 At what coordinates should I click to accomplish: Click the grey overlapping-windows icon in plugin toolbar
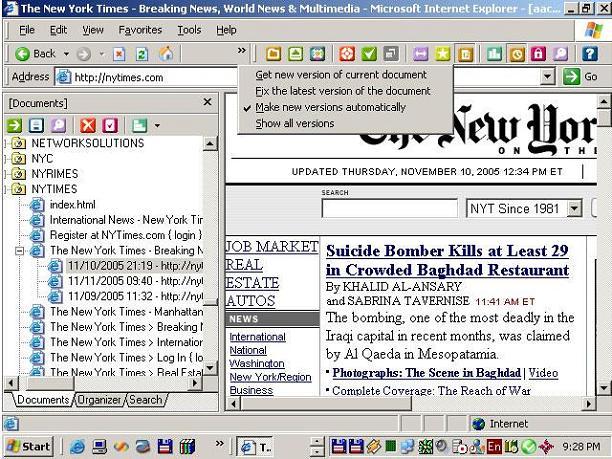pyautogui.click(x=391, y=53)
